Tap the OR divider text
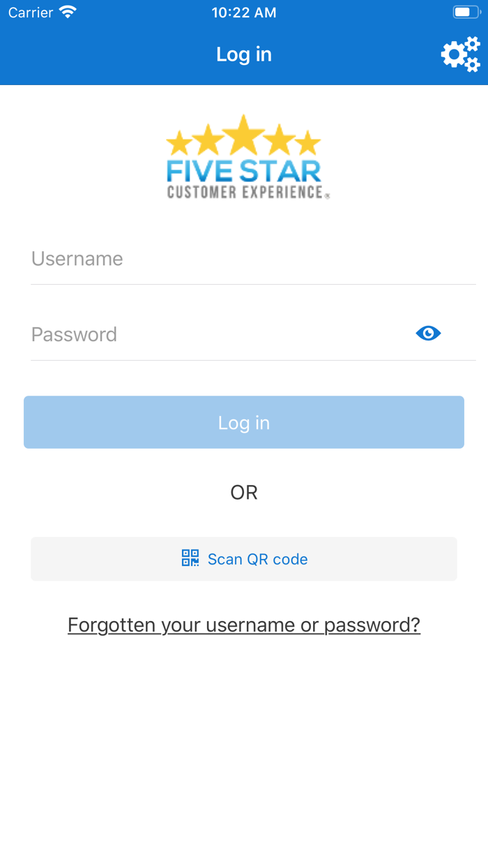 tap(244, 493)
